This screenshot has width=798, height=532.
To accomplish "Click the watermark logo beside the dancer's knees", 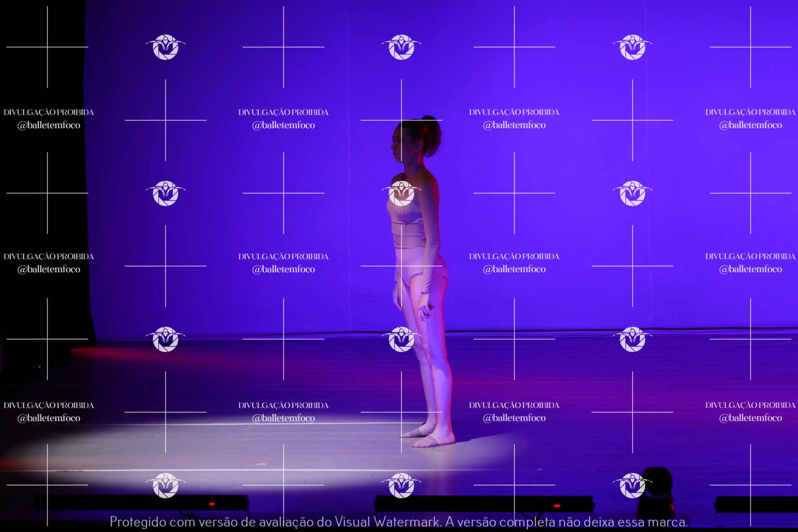I will (x=401, y=339).
